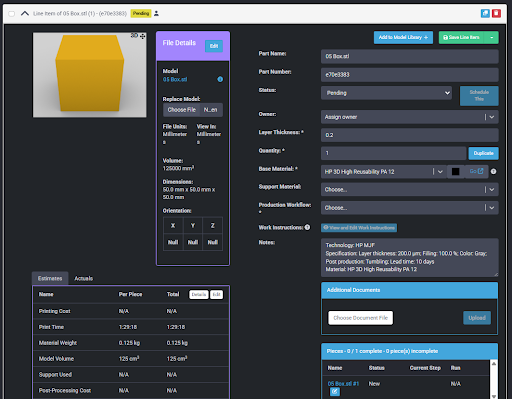The width and height of the screenshot is (512, 399).
Task: Click the edit icon under piece 05 Box.stl #1
Action: click(x=335, y=392)
